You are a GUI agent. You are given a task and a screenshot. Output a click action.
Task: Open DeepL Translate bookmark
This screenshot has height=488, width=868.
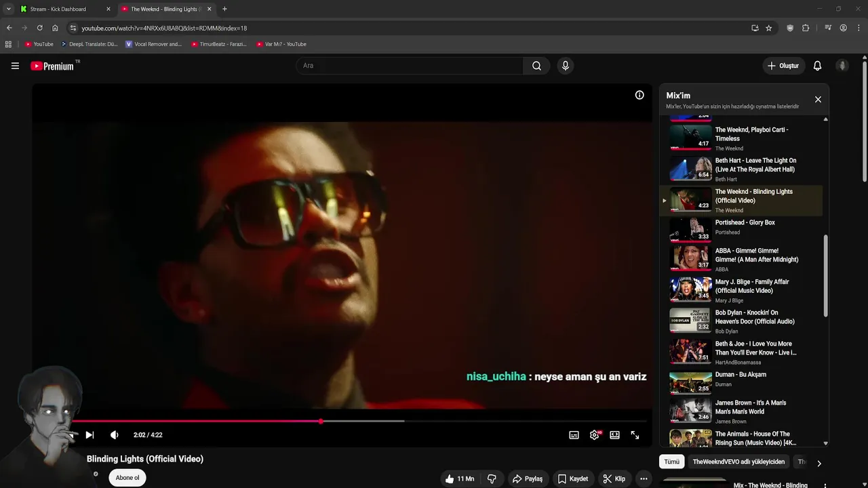90,44
